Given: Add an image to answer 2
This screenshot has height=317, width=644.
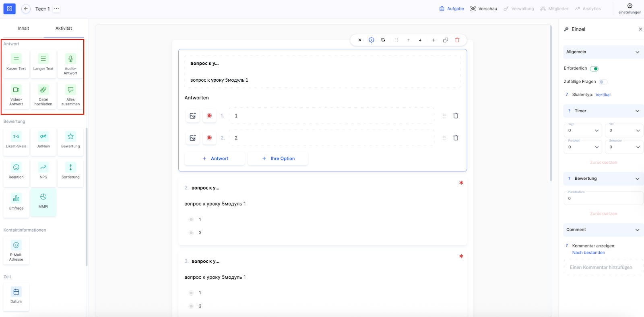Looking at the screenshot, I should click(193, 138).
